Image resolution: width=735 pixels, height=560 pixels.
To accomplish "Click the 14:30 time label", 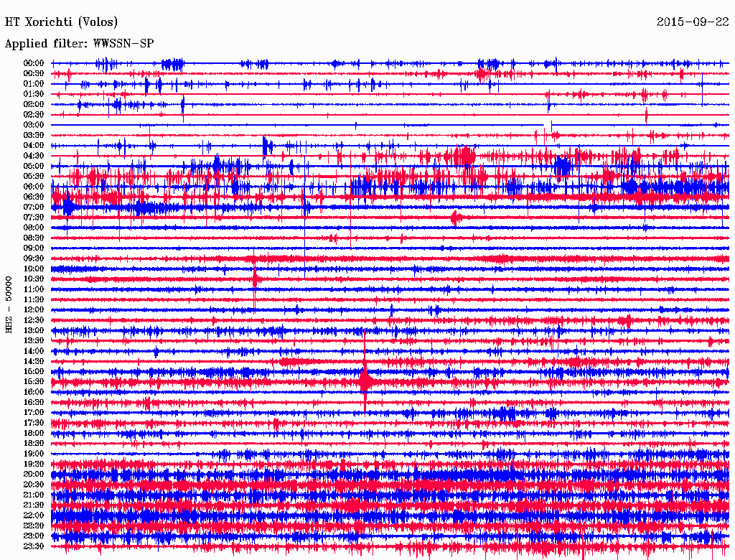I will click(34, 362).
